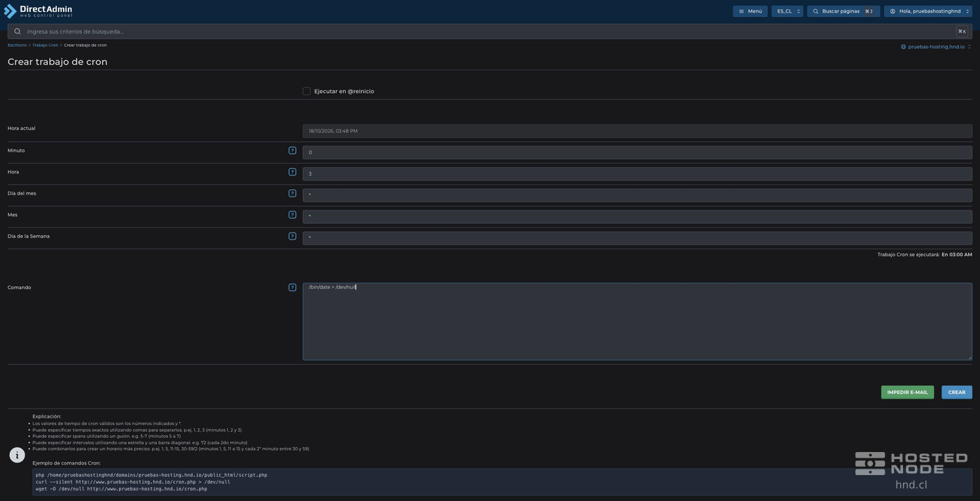Click inside the Comando textarea

637,322
